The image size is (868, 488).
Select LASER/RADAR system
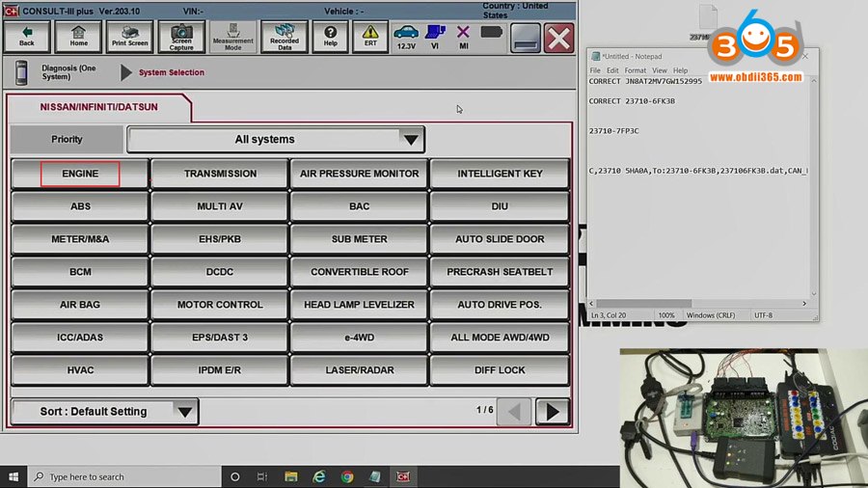coord(360,369)
